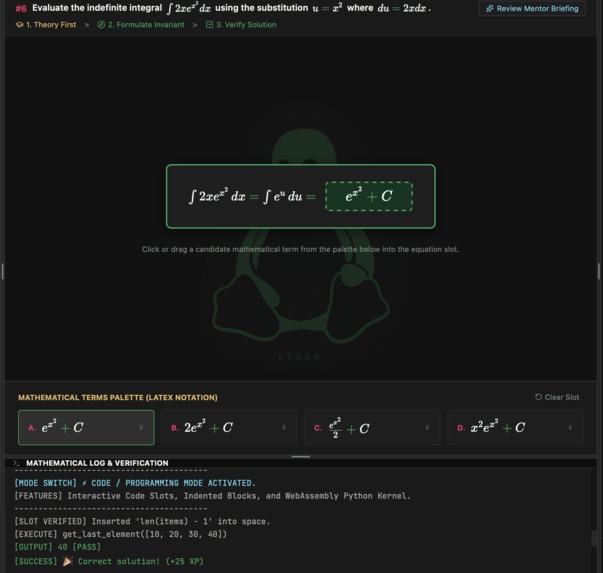Click the [MODE SWITCH] log line

(135, 483)
